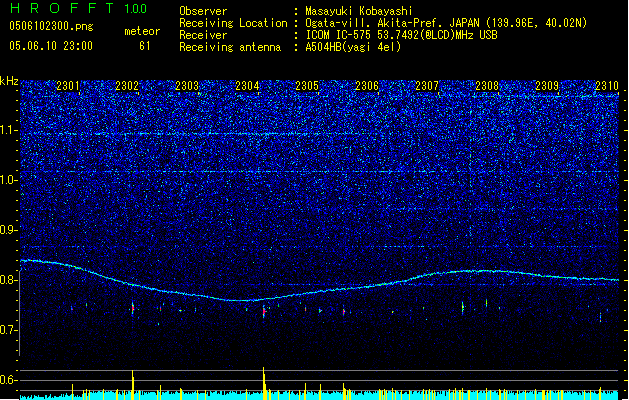The width and height of the screenshot is (629, 400).
Task: Click the 0.8 kHz axis label
Action: point(8,280)
